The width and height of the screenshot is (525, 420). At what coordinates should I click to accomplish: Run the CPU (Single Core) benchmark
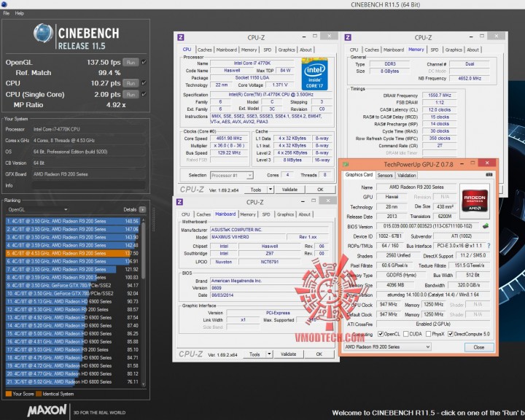(x=131, y=95)
